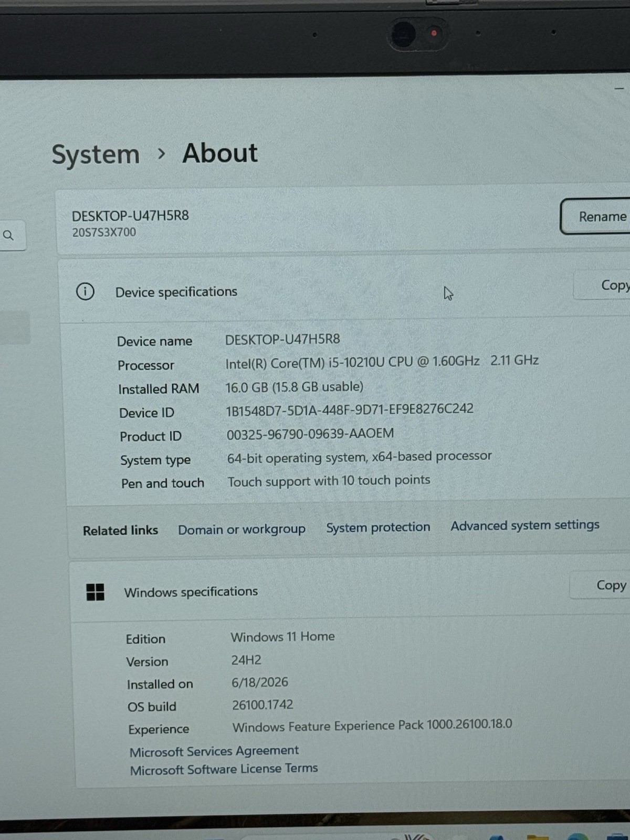Open Microsoft Software License Terms link
Viewport: 630px width, 840px height.
tap(224, 769)
